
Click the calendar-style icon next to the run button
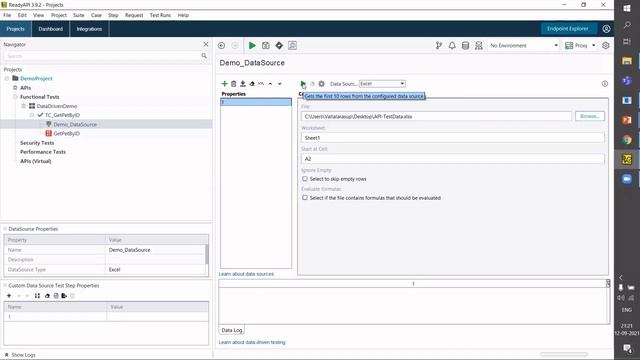pyautogui.click(x=266, y=45)
